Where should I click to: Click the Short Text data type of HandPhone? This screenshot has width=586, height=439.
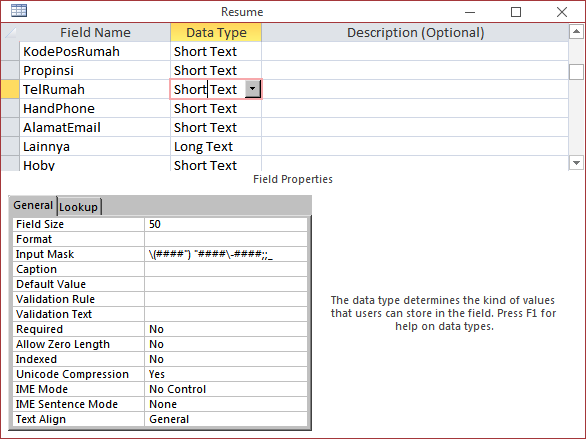click(216, 108)
